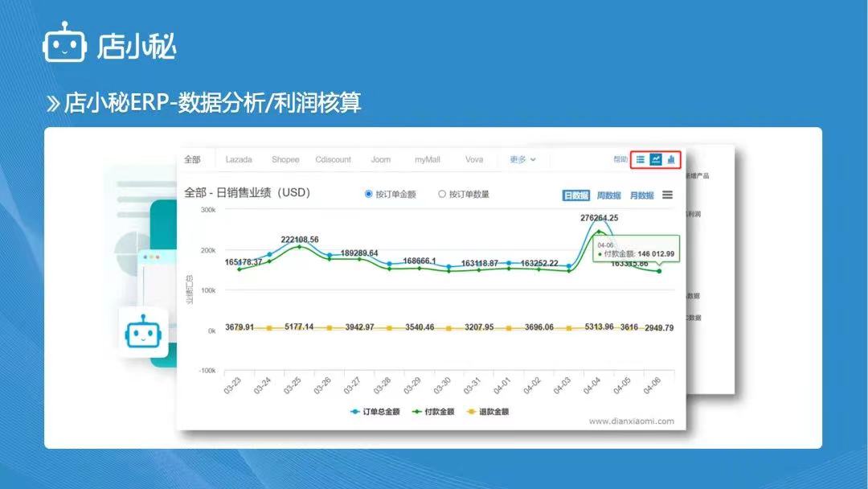This screenshot has width=868, height=489.
Task: Open the 全部 platform tab
Action: coord(192,159)
